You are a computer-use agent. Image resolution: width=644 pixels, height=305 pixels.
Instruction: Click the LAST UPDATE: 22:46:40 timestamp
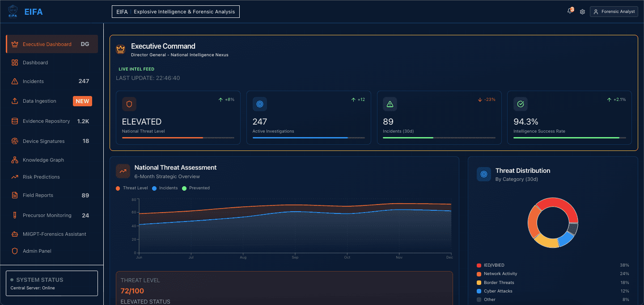click(x=148, y=78)
